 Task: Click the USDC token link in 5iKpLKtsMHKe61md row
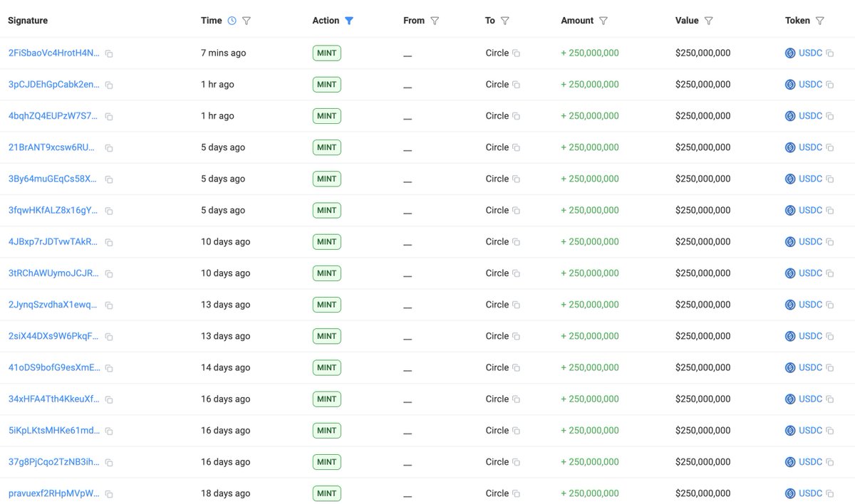coord(810,431)
